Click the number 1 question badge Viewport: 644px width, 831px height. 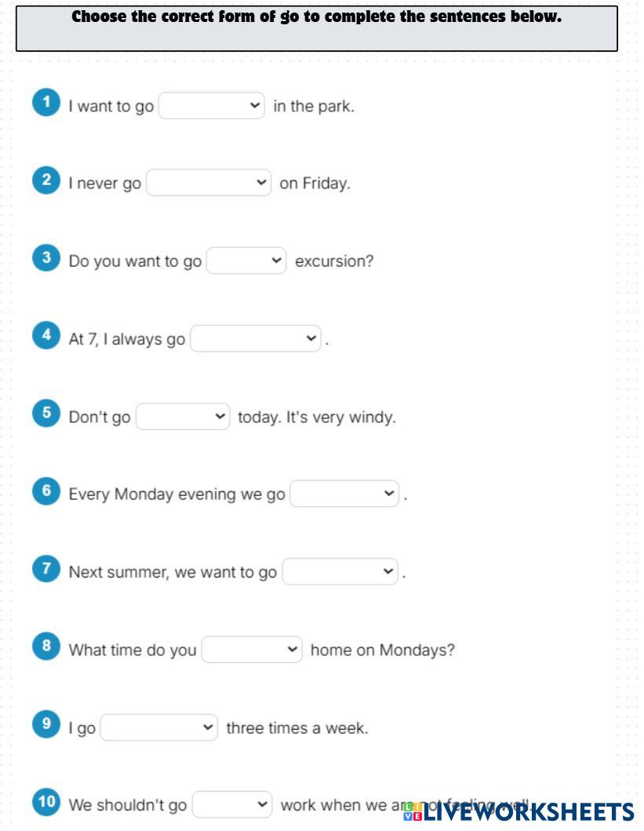(x=46, y=103)
